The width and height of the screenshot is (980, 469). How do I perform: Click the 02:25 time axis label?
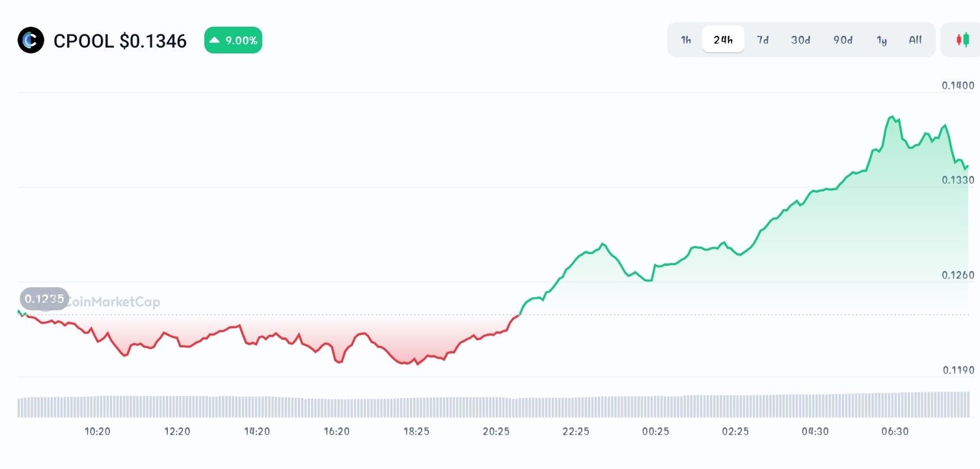[735, 431]
